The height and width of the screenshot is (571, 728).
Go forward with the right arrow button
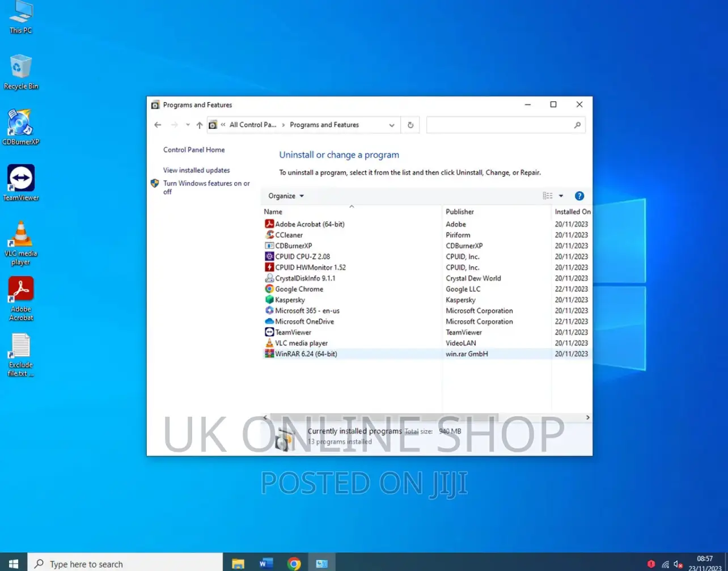[175, 125]
